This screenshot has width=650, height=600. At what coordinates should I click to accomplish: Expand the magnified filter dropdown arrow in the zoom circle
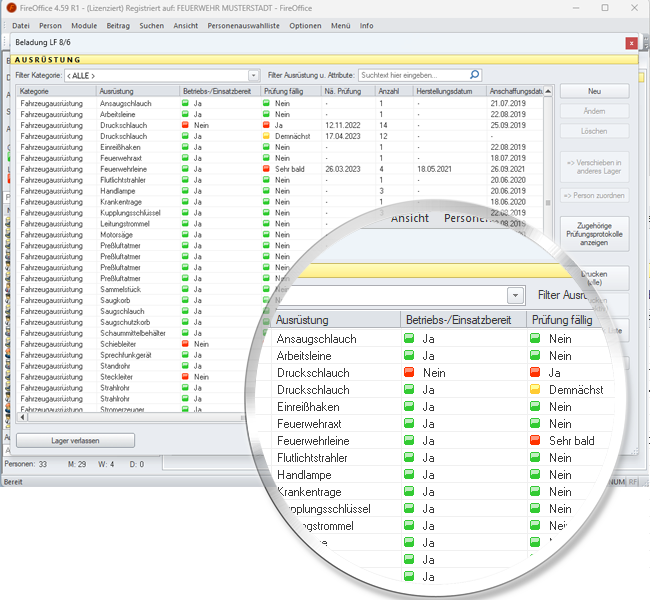coord(515,295)
